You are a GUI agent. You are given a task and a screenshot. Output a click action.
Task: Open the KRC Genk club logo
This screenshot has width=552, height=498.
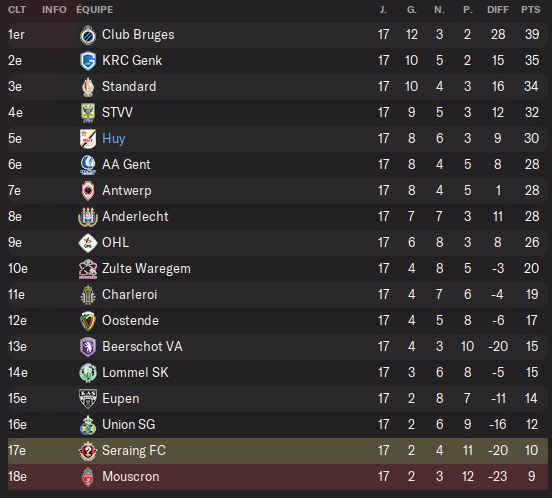click(88, 61)
